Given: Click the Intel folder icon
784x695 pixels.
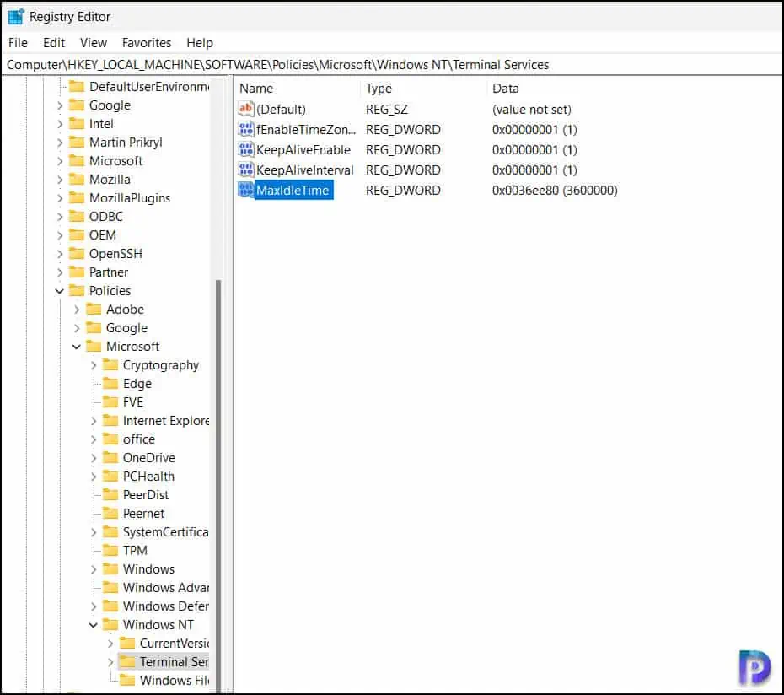Looking at the screenshot, I should 77,124.
